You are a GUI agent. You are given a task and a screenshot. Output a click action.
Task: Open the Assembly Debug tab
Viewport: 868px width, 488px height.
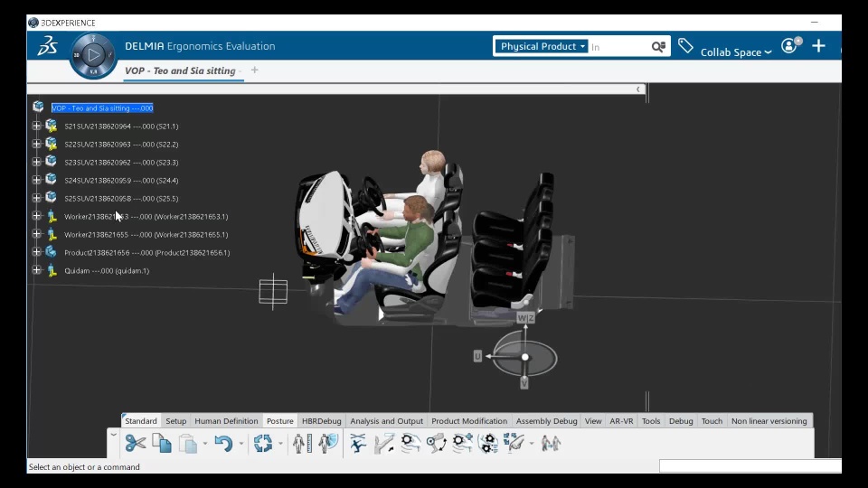546,421
